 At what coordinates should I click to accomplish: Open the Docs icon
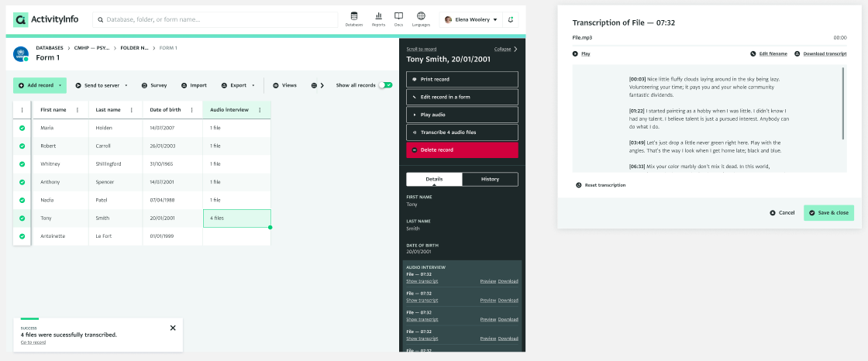point(398,19)
